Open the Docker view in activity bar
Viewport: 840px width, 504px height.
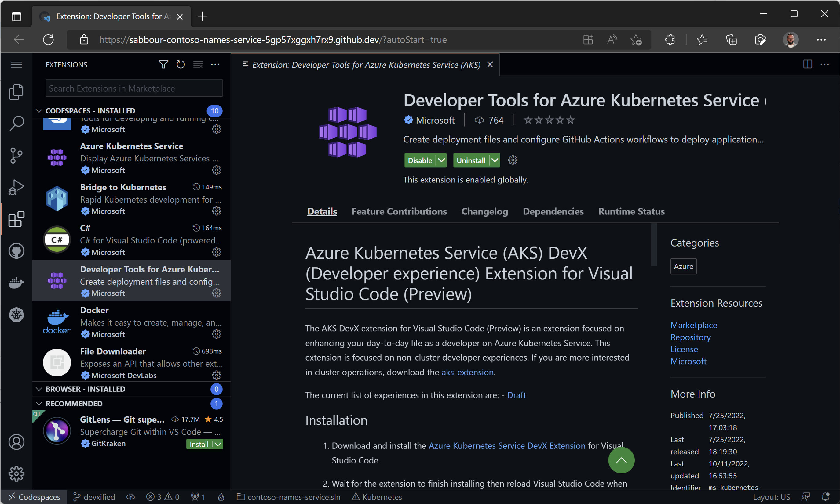tap(16, 283)
